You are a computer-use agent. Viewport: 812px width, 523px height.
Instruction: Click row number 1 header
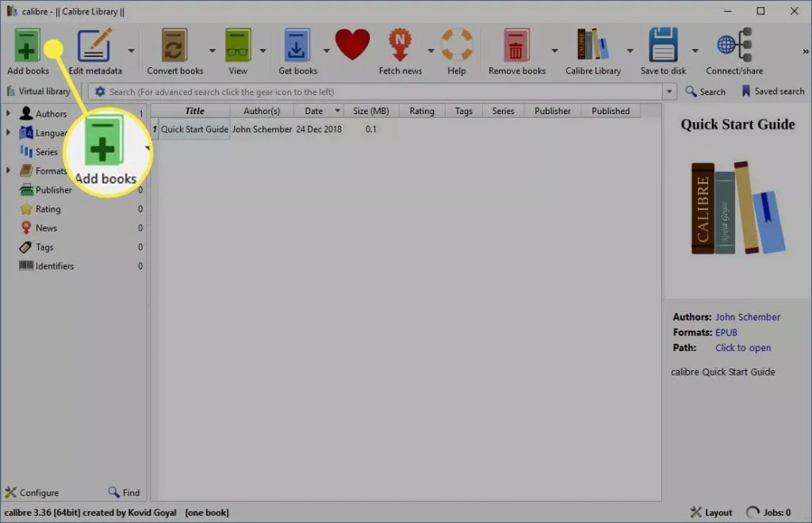[155, 129]
